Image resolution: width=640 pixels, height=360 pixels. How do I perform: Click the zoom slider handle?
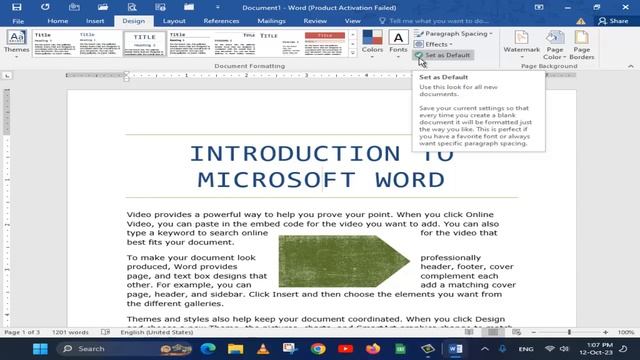coord(569,332)
